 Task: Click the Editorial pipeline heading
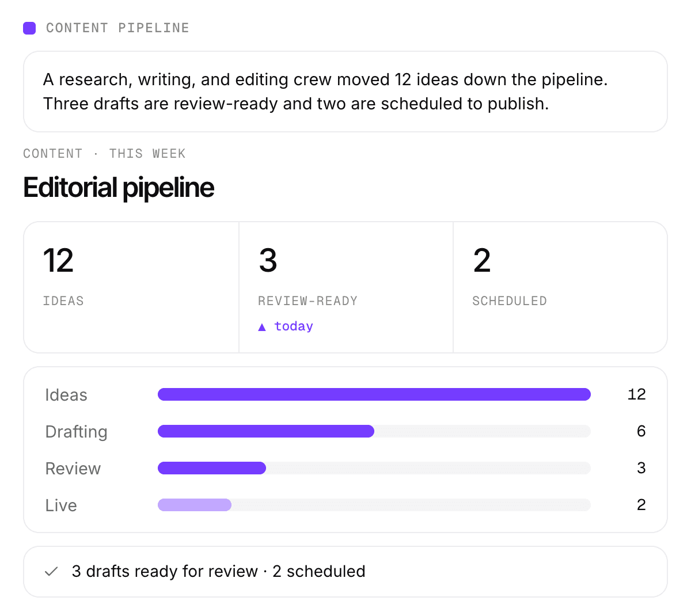pos(119,188)
